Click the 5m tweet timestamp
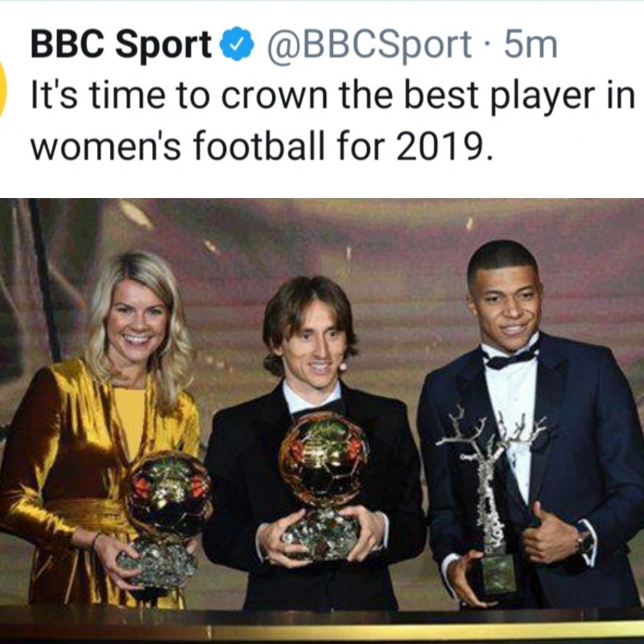This screenshot has height=644, width=644. coord(530,43)
